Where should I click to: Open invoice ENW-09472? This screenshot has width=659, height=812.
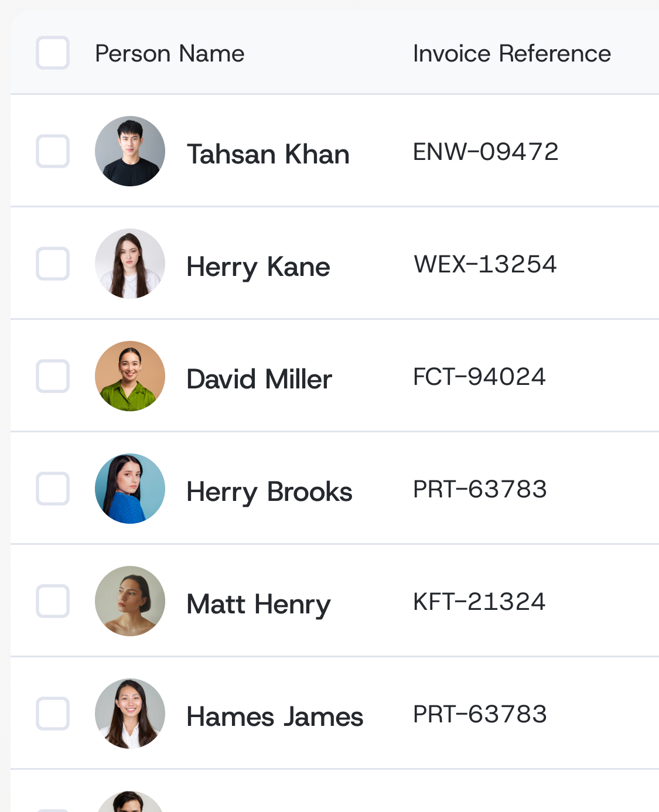coord(486,152)
